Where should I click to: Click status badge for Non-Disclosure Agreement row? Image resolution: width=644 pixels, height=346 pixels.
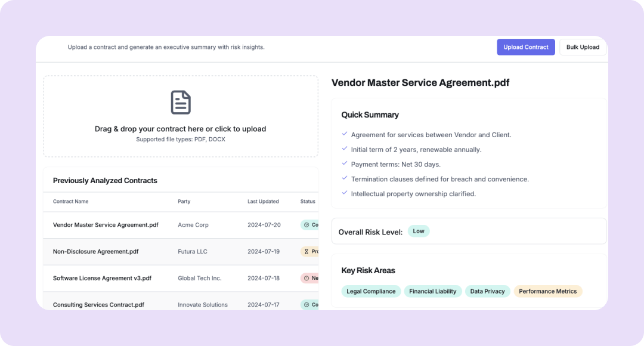309,252
